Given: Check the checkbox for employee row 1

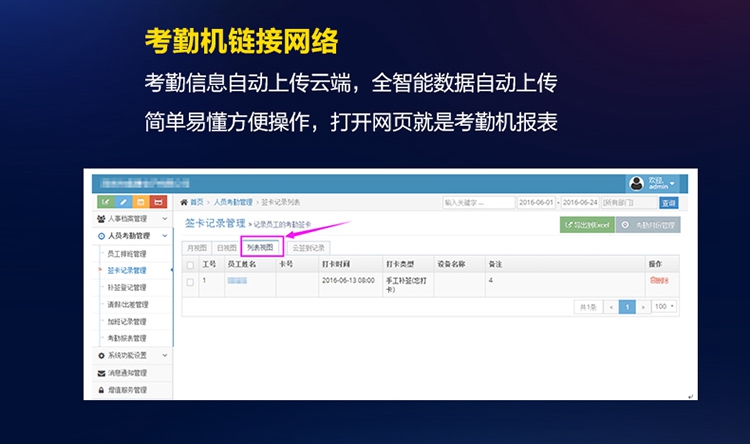Looking at the screenshot, I should click(x=190, y=282).
